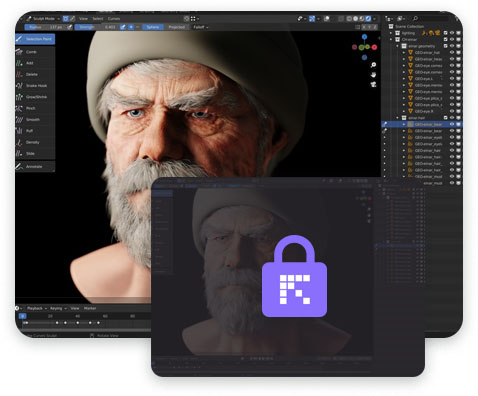478x396 pixels.
Task: Select the Snake Hook tool
Action: [x=35, y=86]
